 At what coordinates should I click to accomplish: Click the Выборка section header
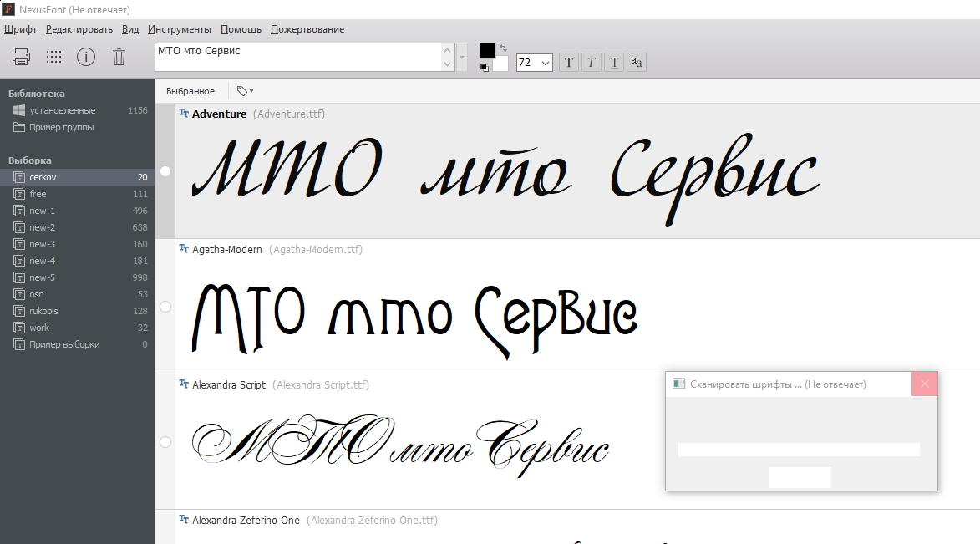[30, 160]
